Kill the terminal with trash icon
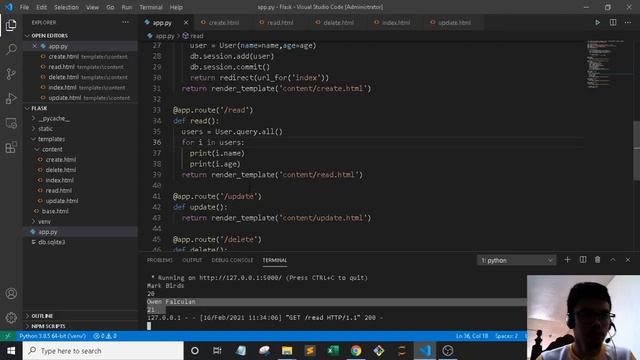This screenshot has height=360, width=640. click(597, 260)
